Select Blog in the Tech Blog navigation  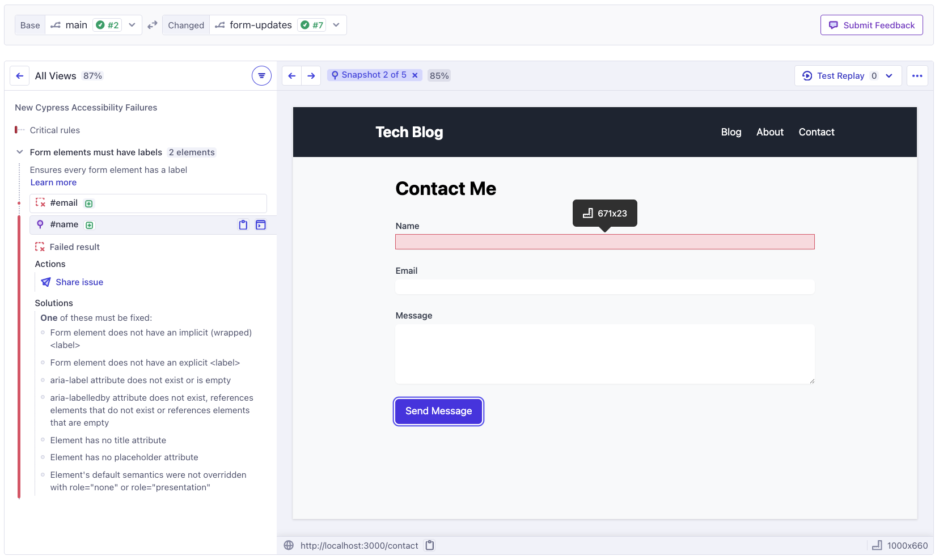point(731,132)
